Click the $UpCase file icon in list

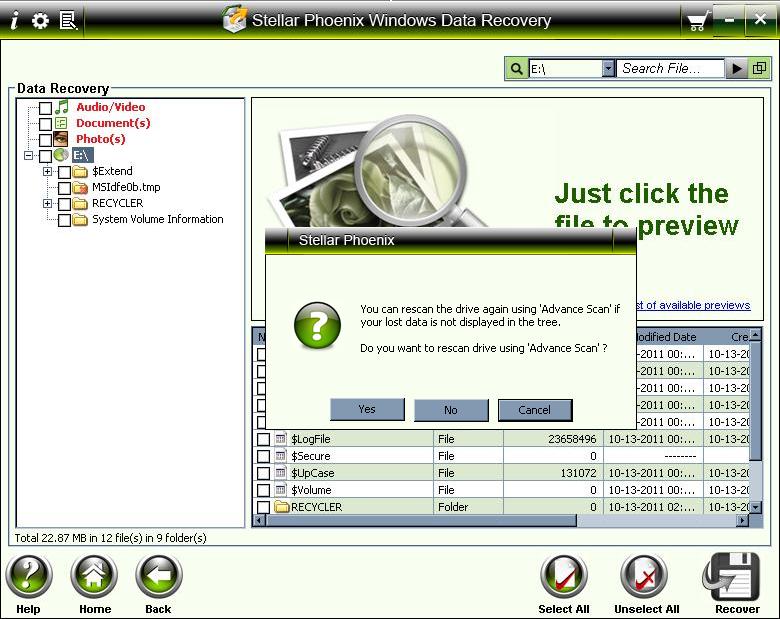pos(281,473)
